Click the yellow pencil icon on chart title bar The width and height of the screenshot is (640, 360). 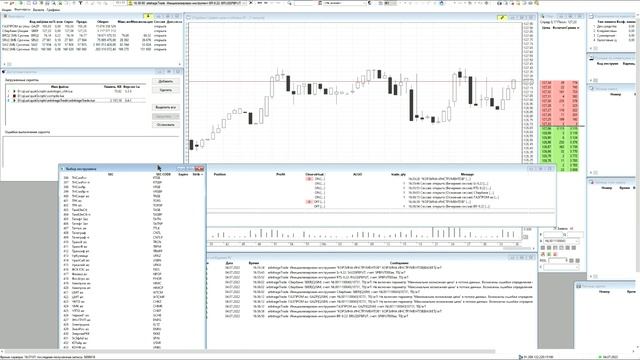(x=502, y=18)
